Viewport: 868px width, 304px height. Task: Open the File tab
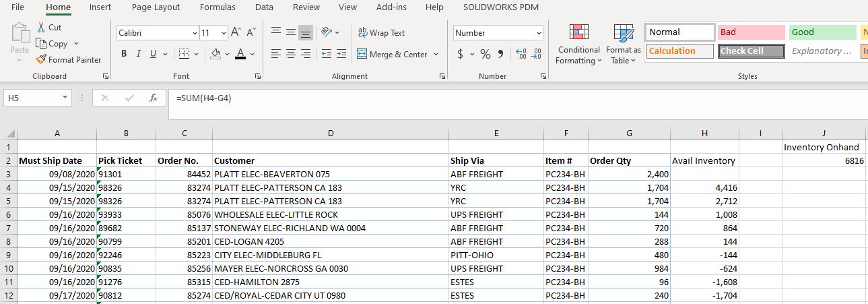[x=18, y=7]
